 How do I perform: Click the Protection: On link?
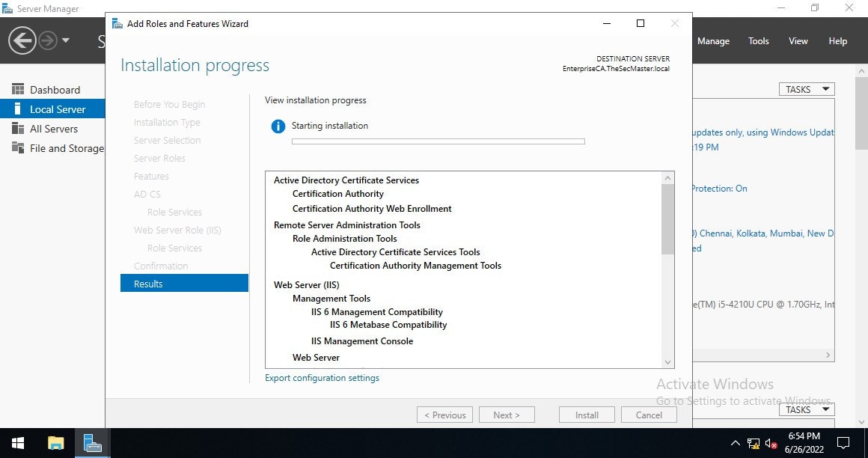[718, 189]
